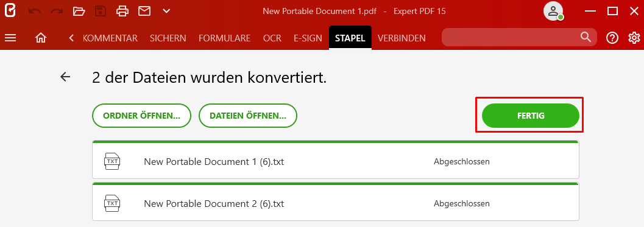This screenshot has height=227, width=644.
Task: Click the print icon in title bar
Action: [x=122, y=11]
